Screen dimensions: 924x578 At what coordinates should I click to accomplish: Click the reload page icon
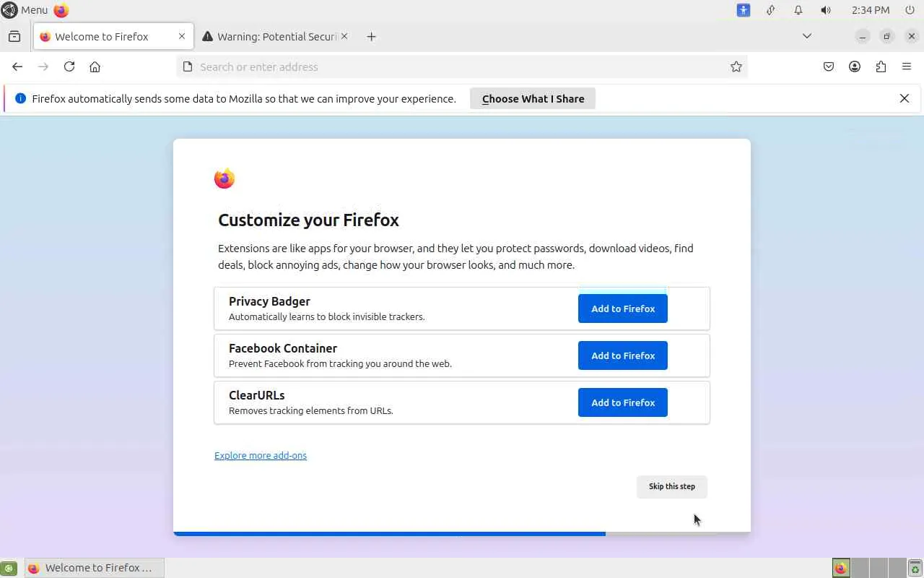[x=69, y=66]
